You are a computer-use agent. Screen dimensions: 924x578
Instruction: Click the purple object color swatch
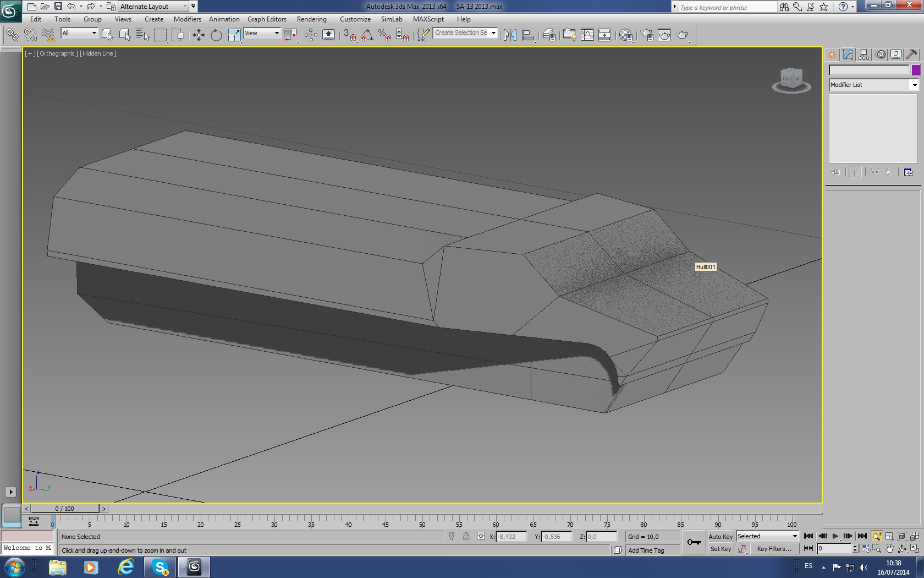click(x=916, y=70)
